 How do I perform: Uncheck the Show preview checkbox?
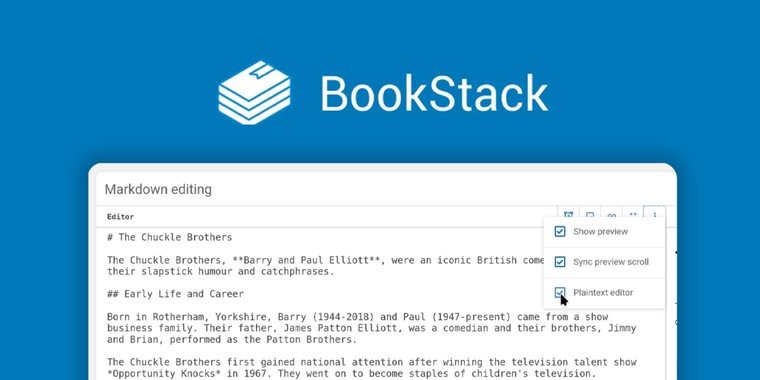[x=560, y=231]
